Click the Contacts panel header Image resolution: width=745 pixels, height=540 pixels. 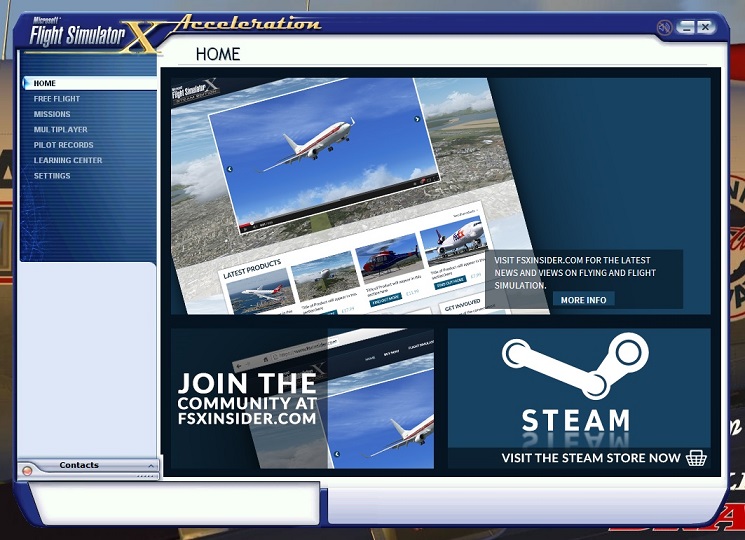click(x=79, y=466)
